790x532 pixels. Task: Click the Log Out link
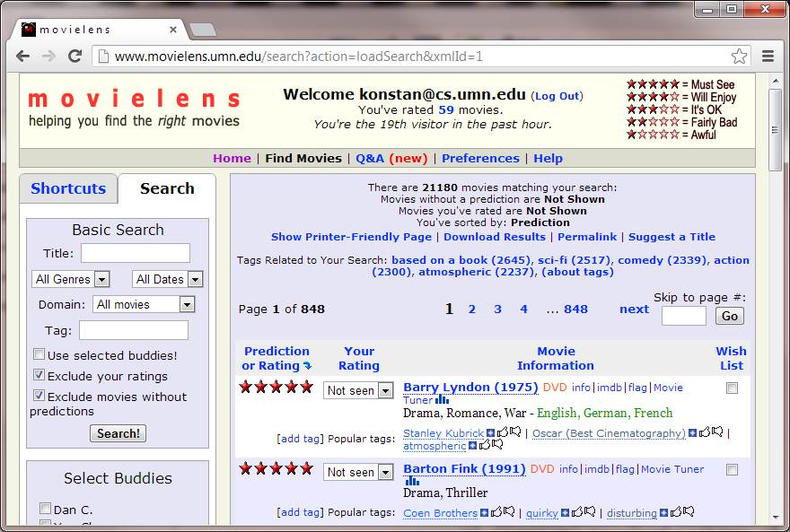tap(557, 96)
